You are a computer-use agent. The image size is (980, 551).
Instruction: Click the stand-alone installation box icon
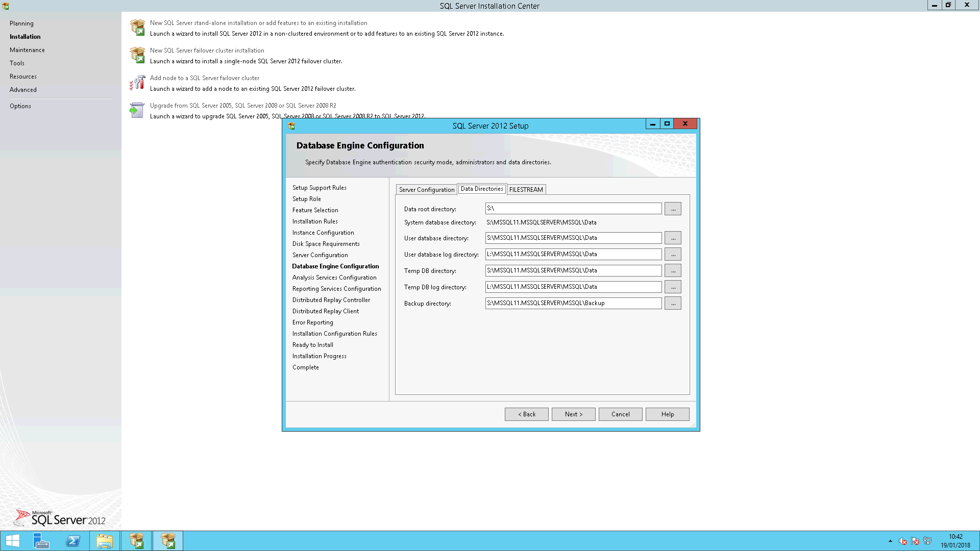137,28
